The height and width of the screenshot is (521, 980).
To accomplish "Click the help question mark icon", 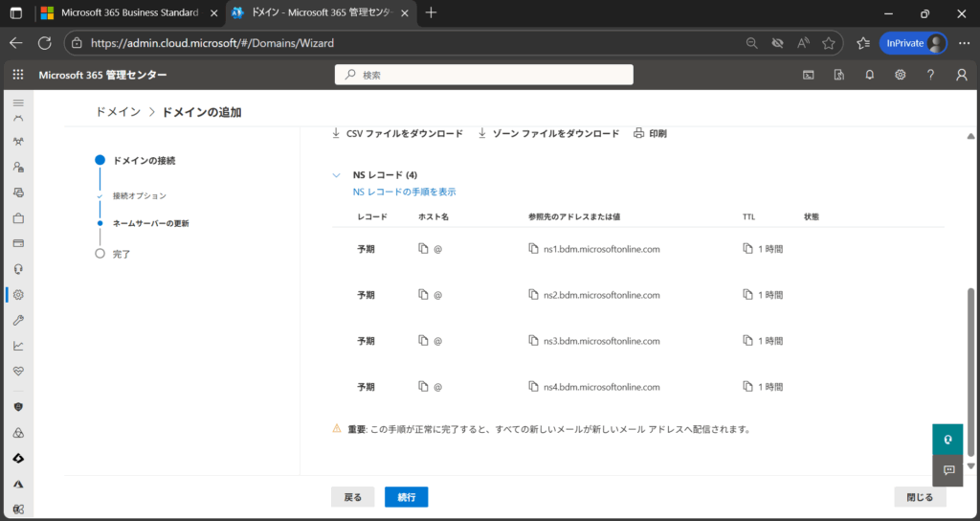I will 930,75.
